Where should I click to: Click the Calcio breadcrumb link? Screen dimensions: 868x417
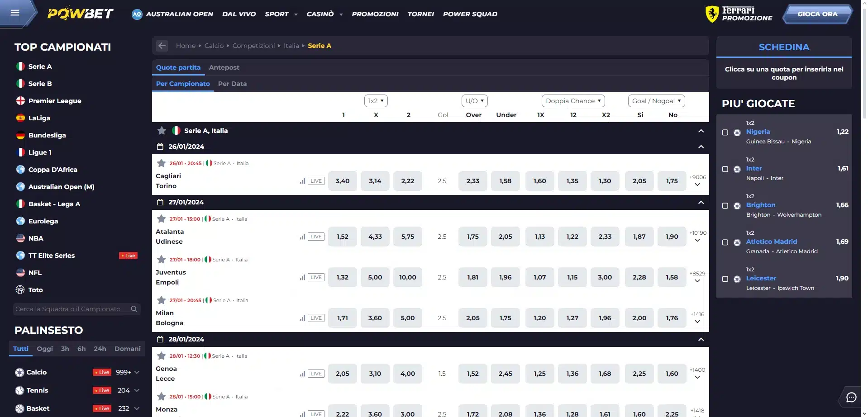tap(214, 46)
